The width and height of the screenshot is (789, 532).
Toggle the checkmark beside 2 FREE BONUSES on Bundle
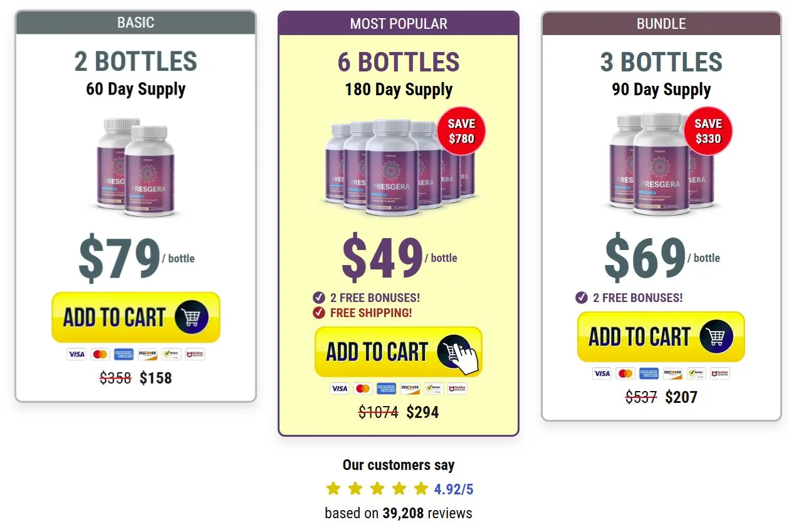click(581, 298)
